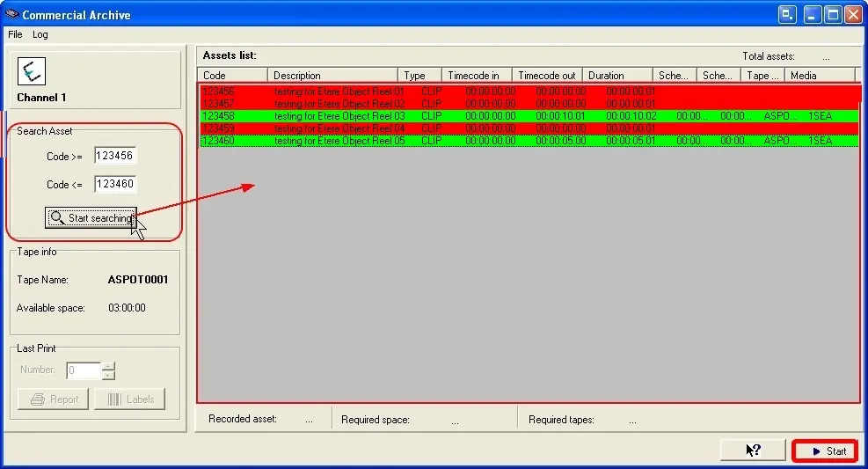This screenshot has width=868, height=469.
Task: Open the Log menu
Action: click(40, 34)
